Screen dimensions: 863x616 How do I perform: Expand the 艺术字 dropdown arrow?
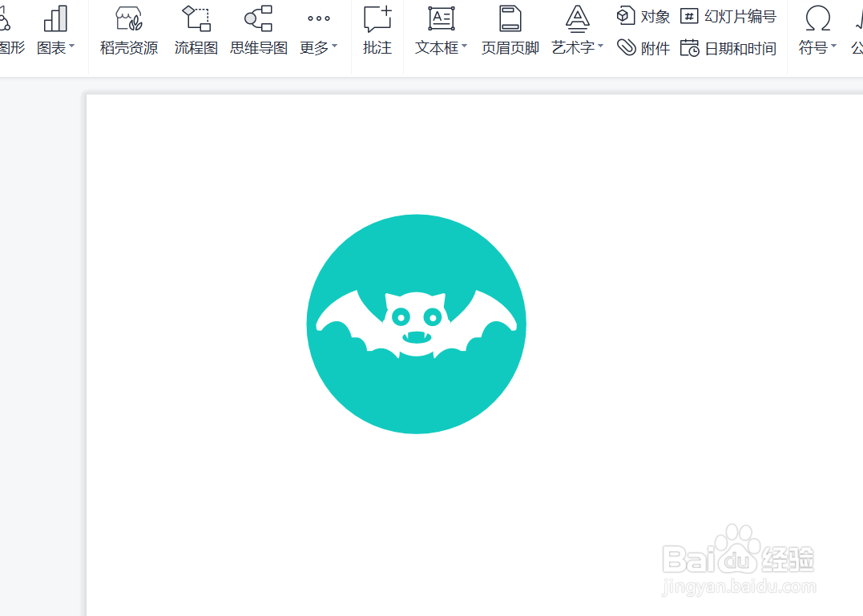click(600, 46)
